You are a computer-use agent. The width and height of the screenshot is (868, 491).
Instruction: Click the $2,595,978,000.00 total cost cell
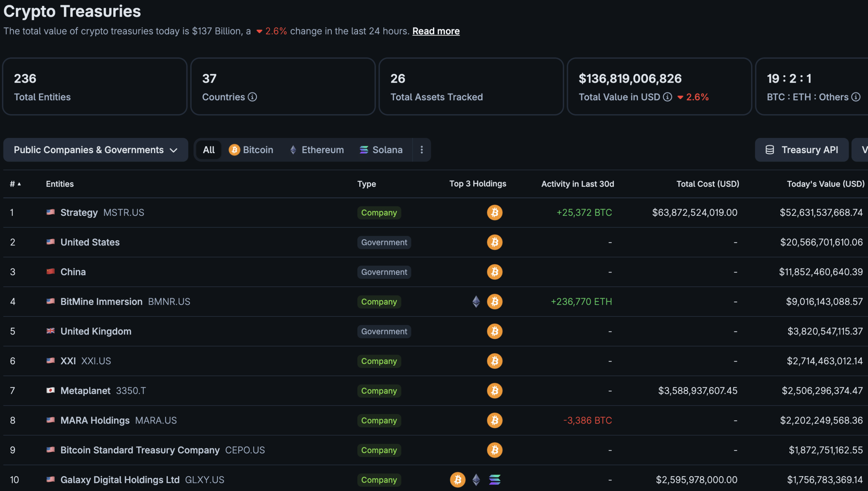(x=696, y=480)
